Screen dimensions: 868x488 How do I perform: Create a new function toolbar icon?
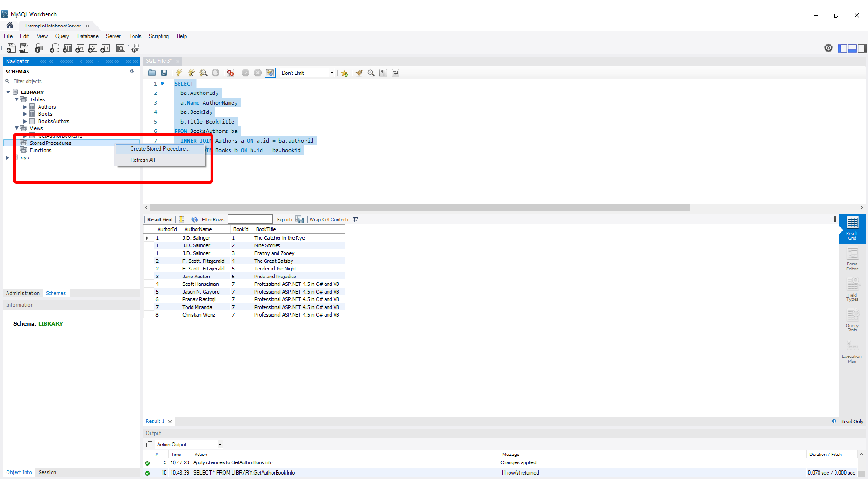click(106, 48)
